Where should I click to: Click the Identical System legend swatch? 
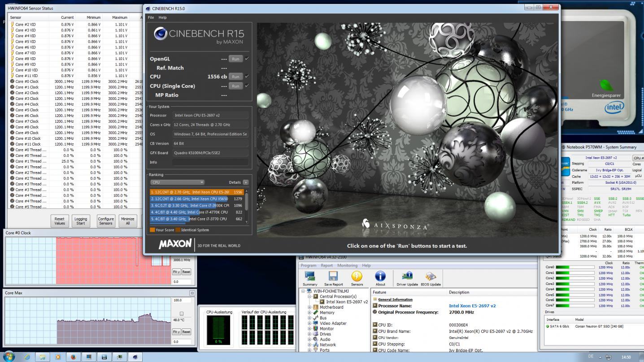click(178, 230)
